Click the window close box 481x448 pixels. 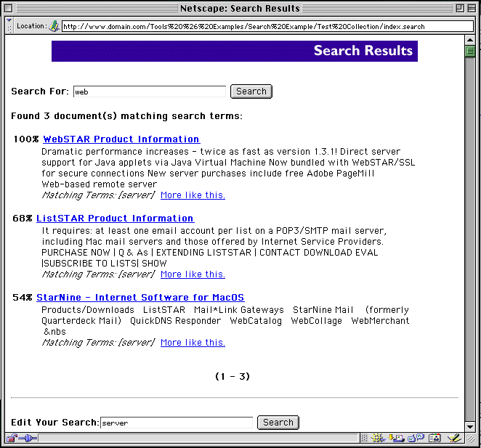tap(9, 8)
